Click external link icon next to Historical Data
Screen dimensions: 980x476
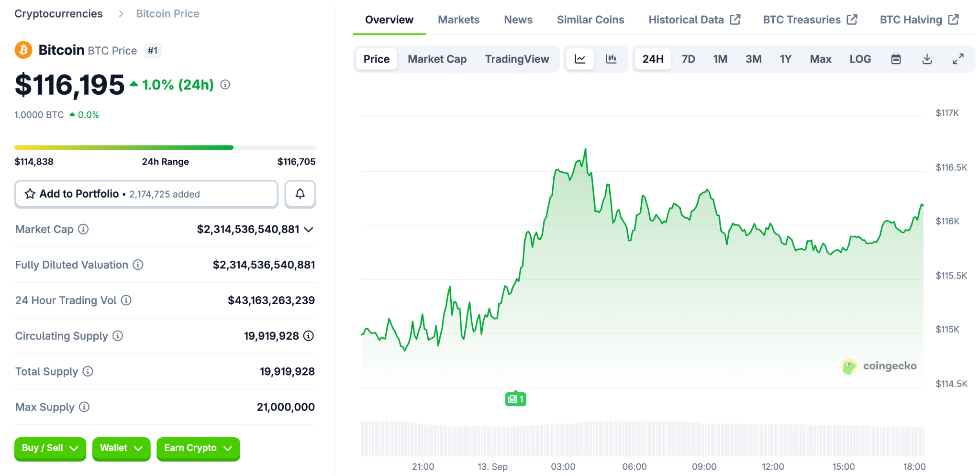[735, 20]
